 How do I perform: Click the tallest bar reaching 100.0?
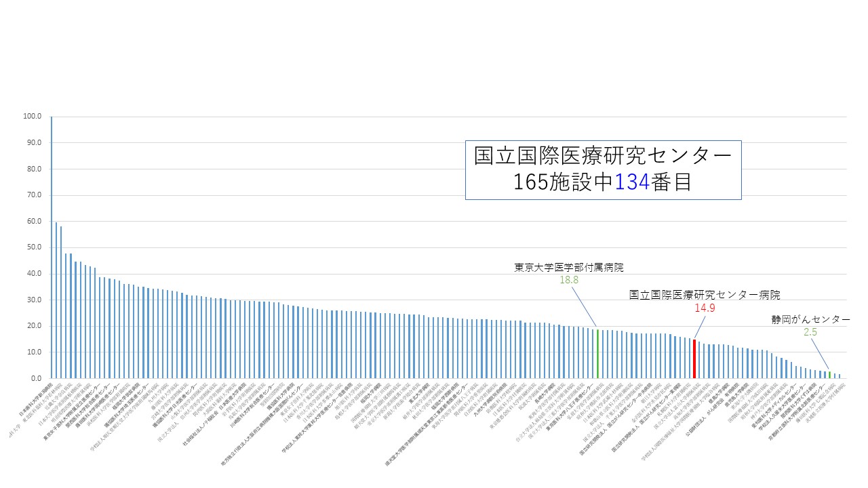52,247
